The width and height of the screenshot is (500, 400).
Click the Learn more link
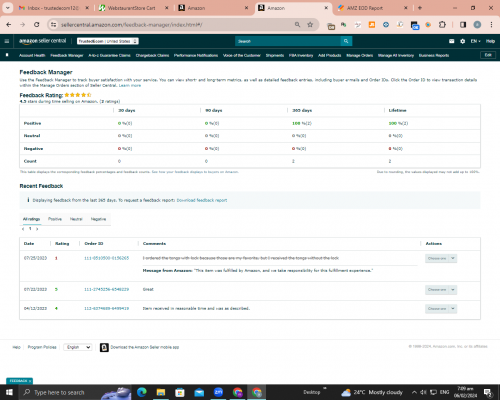click(130, 86)
